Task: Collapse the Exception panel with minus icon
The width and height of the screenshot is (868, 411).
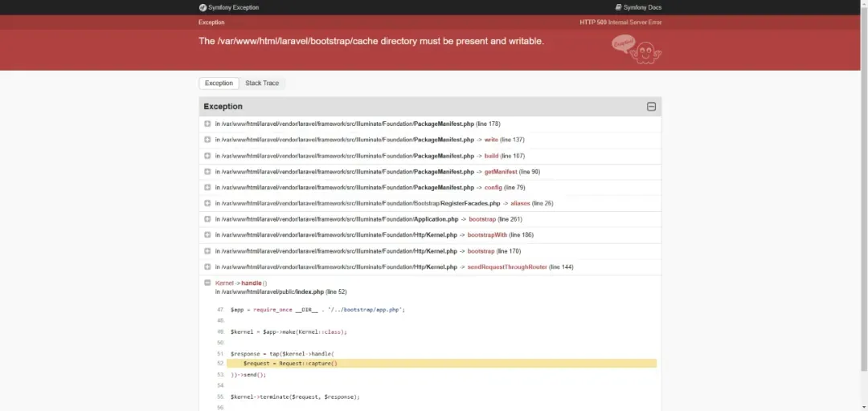Action: pos(651,107)
